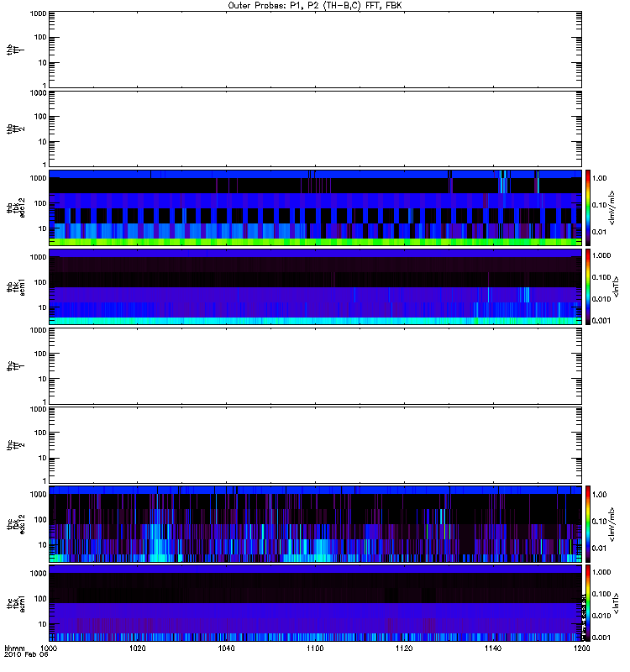Click the 100 y-axis label of thc fff 2

click(x=40, y=433)
